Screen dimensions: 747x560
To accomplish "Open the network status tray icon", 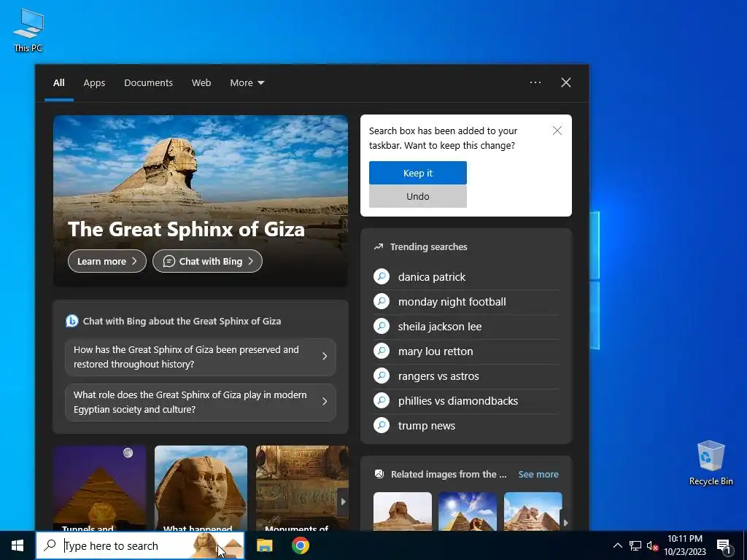I will [635, 545].
